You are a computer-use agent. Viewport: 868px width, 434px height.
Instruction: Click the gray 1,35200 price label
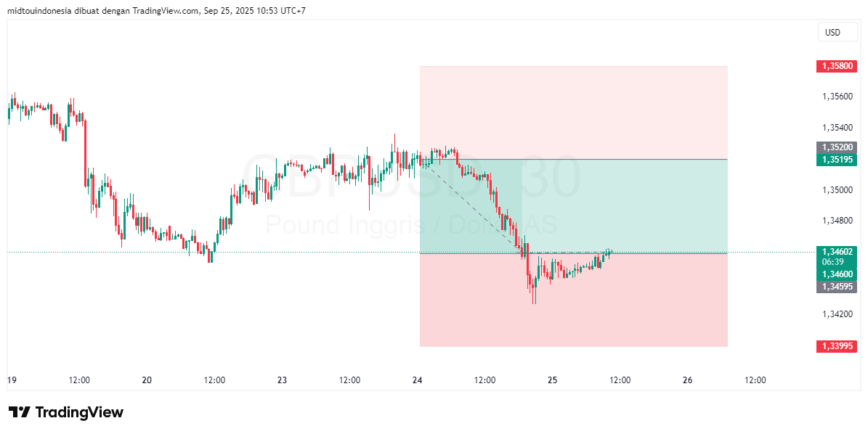837,147
